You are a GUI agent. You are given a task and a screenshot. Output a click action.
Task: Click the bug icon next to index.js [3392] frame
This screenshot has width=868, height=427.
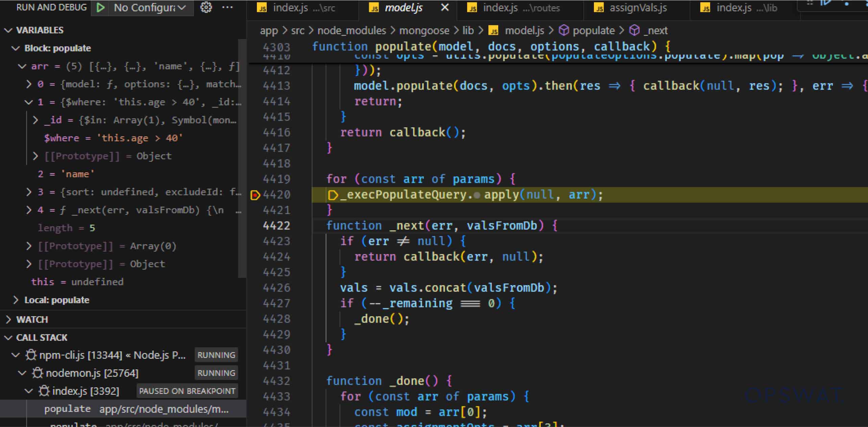pyautogui.click(x=44, y=391)
